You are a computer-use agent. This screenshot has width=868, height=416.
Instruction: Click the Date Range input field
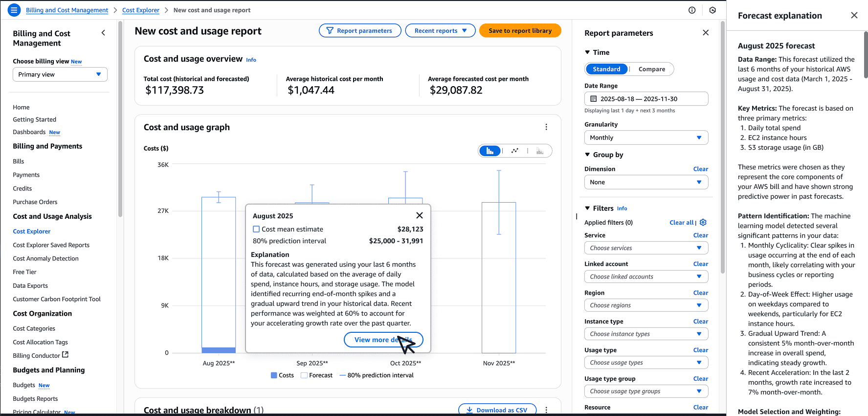(x=646, y=99)
